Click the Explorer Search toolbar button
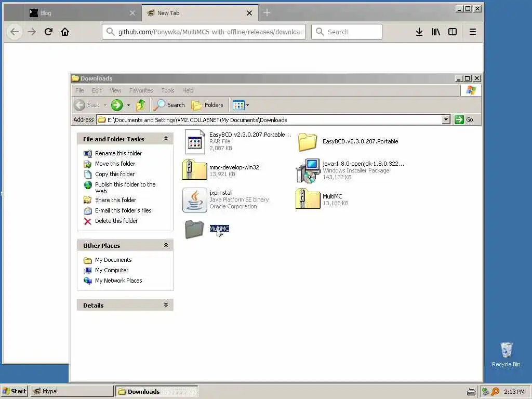This screenshot has height=399, width=532. click(x=169, y=105)
